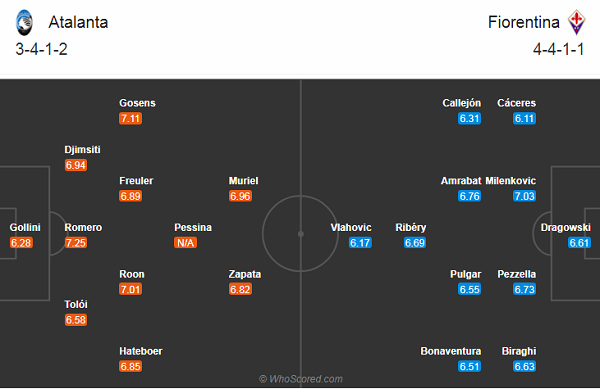The image size is (600, 389).
Task: Click Vlahovic's 6.17 rating badge
Action: pyautogui.click(x=360, y=243)
